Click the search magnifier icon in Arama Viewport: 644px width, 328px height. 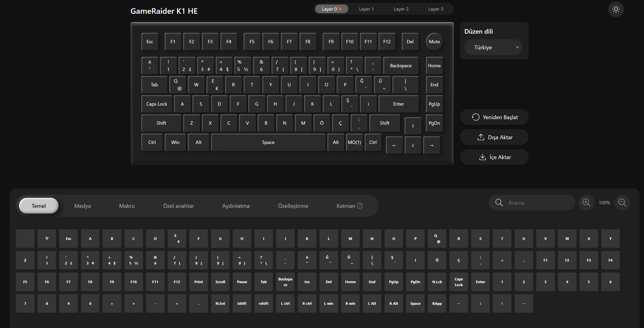point(499,202)
